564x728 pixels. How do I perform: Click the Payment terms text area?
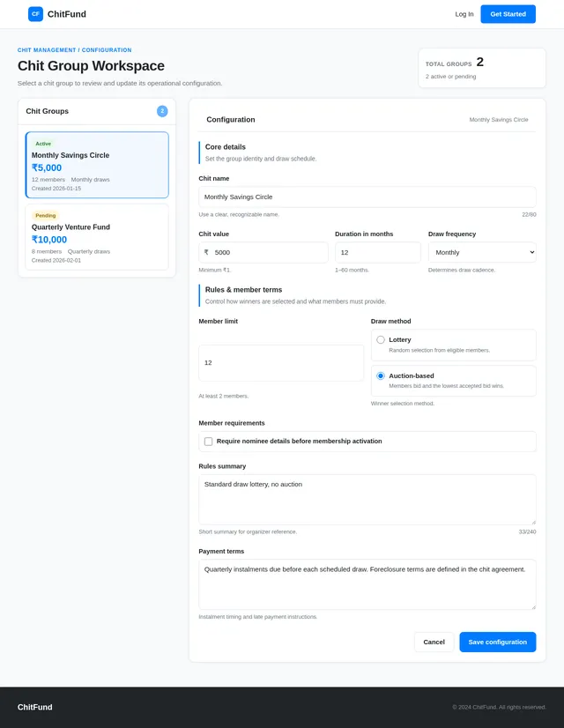[x=367, y=584]
